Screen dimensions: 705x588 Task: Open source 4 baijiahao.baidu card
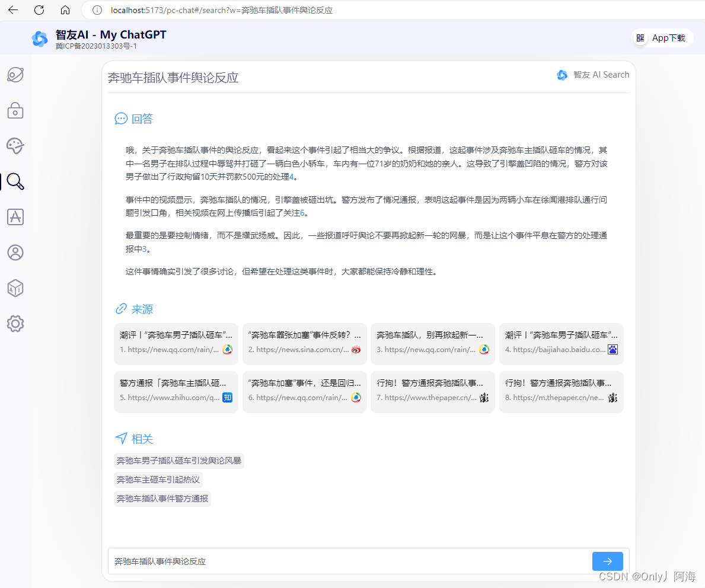click(x=561, y=343)
